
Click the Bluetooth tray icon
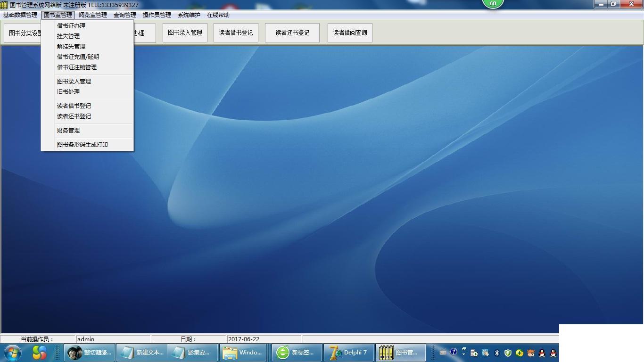[x=496, y=353]
